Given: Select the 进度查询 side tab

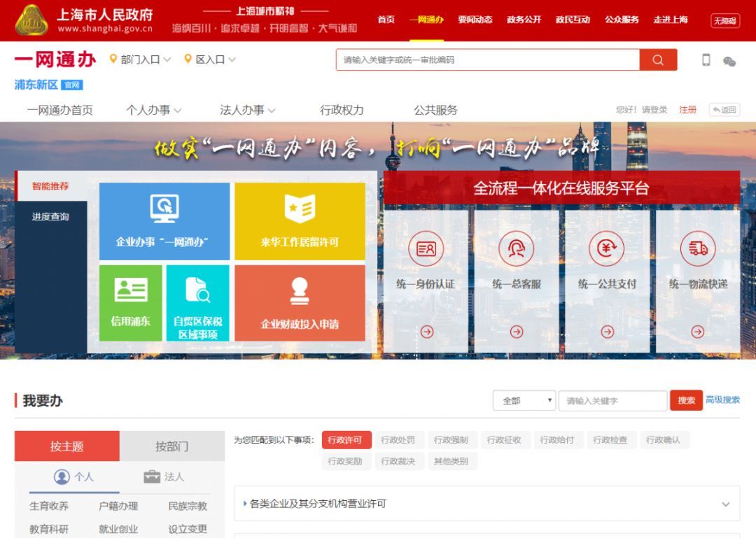Looking at the screenshot, I should [x=51, y=216].
